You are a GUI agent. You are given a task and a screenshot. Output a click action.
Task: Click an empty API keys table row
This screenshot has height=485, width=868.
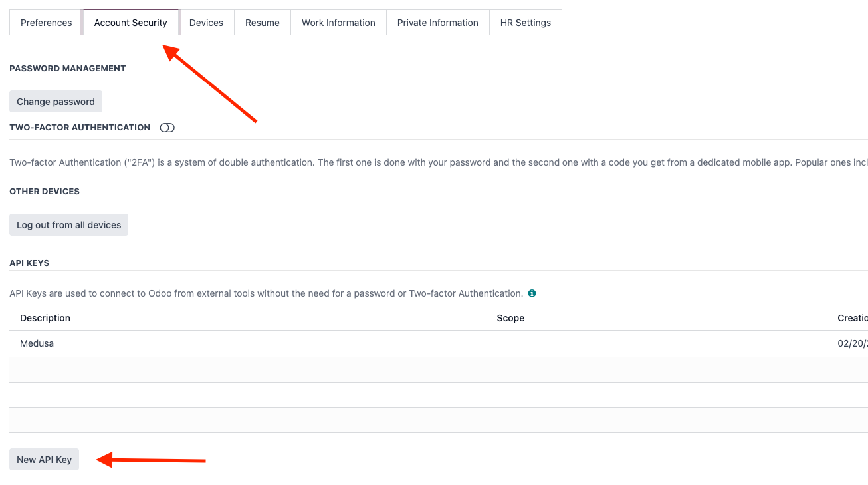[x=266, y=369]
